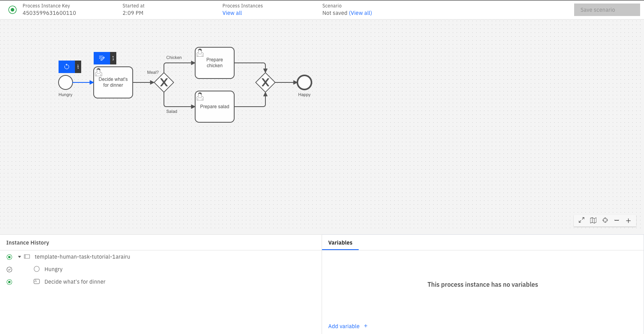Screen dimensions: 644x334
Task: Click the Instance History heading
Action: 28,243
